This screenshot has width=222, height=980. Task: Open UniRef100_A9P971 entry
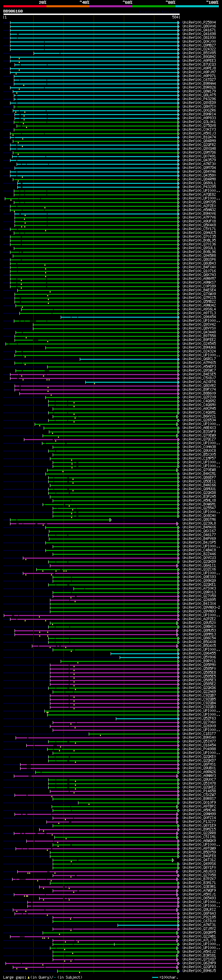point(199,76)
